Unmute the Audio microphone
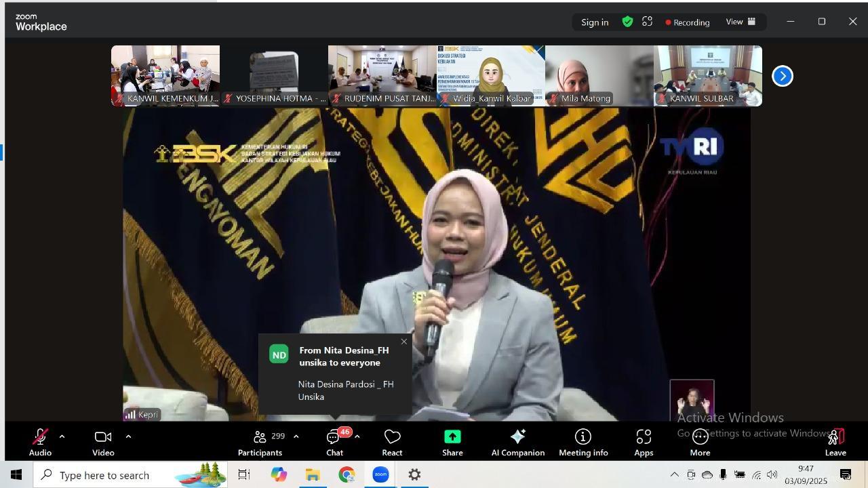Image resolution: width=868 pixels, height=488 pixels. click(40, 443)
